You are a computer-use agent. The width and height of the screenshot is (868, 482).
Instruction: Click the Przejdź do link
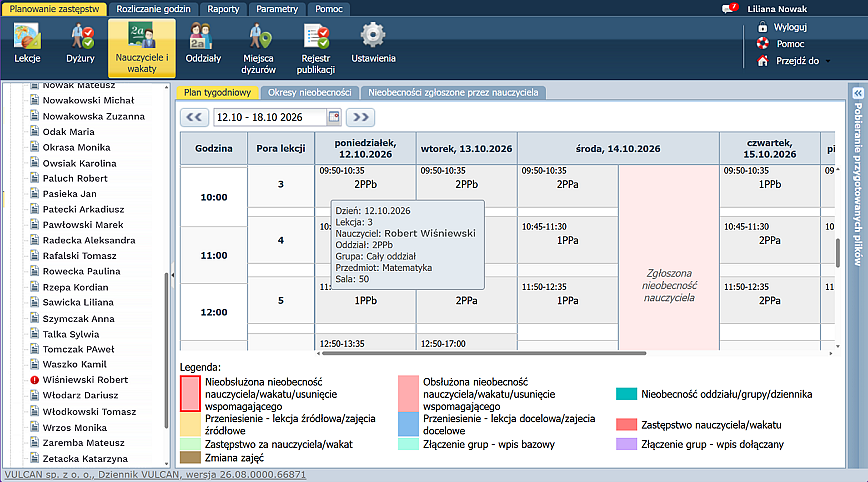point(797,61)
